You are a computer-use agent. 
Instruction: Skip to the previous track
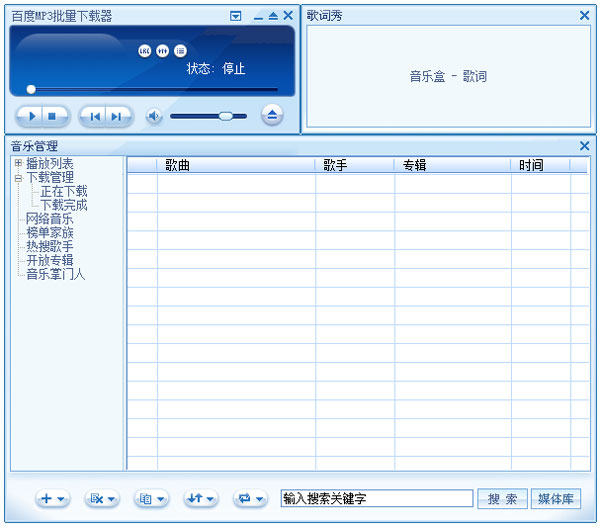94,116
